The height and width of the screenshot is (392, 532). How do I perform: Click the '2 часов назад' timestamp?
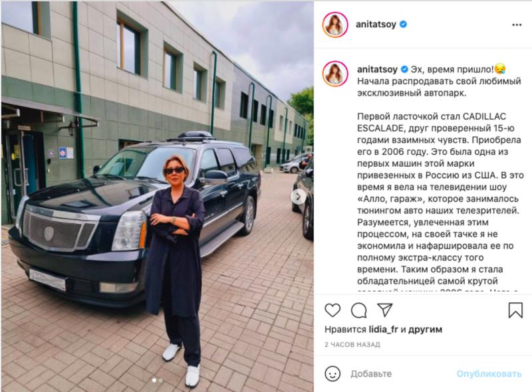coord(352,345)
